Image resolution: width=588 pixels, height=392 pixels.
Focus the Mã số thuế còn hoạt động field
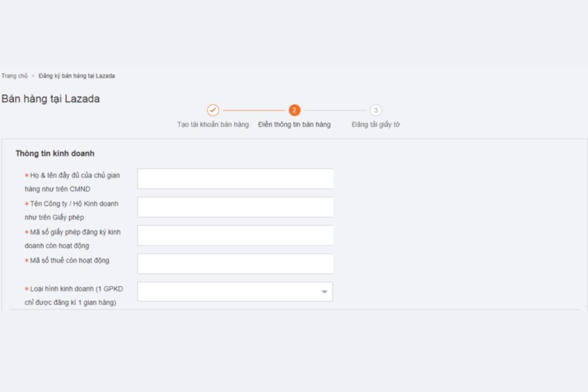[x=235, y=264]
